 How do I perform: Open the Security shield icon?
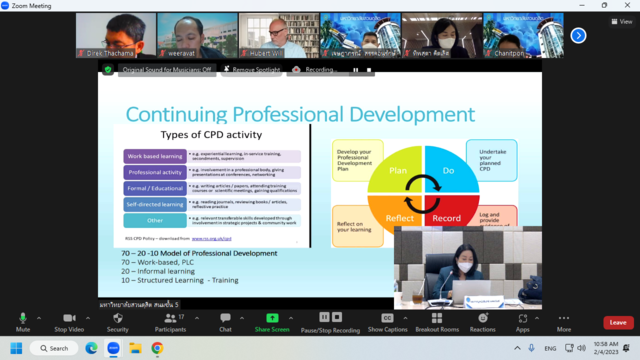tap(118, 318)
